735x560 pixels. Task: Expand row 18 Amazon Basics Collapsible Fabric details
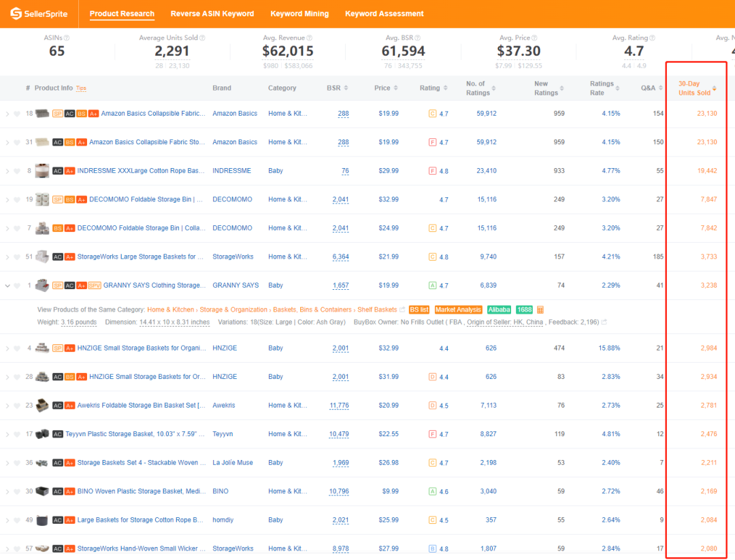(7, 114)
